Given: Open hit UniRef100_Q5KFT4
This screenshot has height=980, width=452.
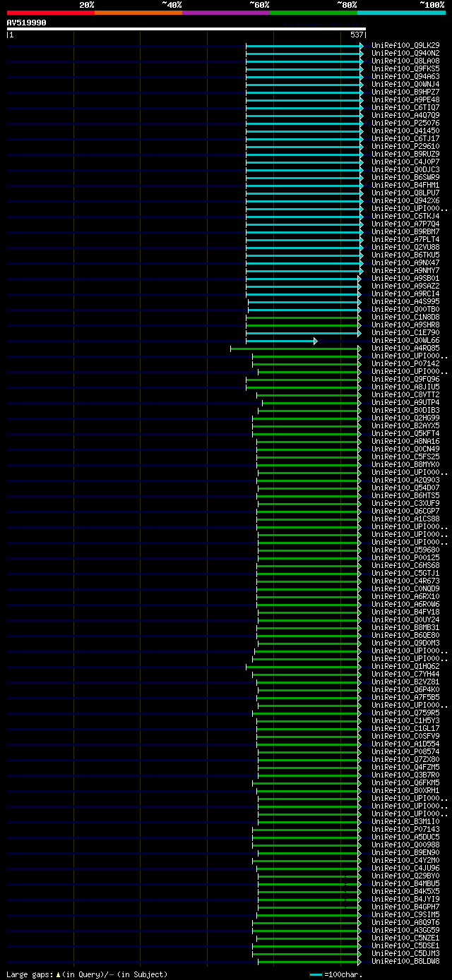Looking at the screenshot, I should [405, 433].
